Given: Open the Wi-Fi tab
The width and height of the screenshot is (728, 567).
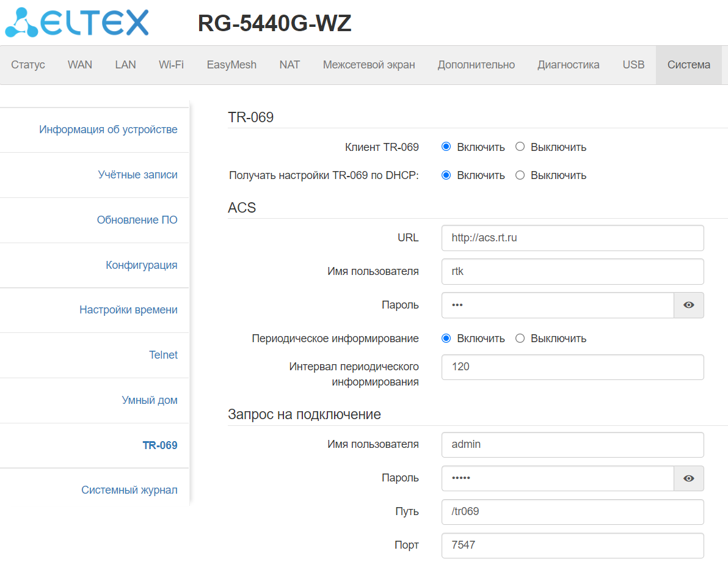Looking at the screenshot, I should coord(171,65).
